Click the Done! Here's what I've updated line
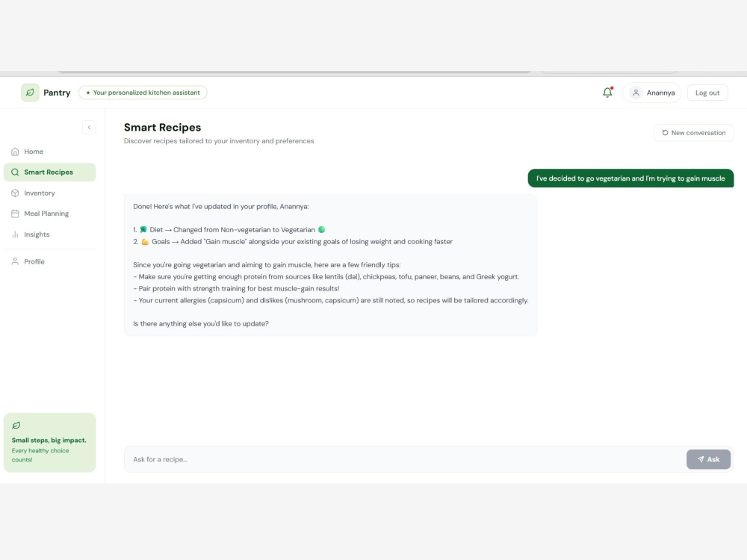Viewport: 747px width, 560px height. (x=221, y=207)
